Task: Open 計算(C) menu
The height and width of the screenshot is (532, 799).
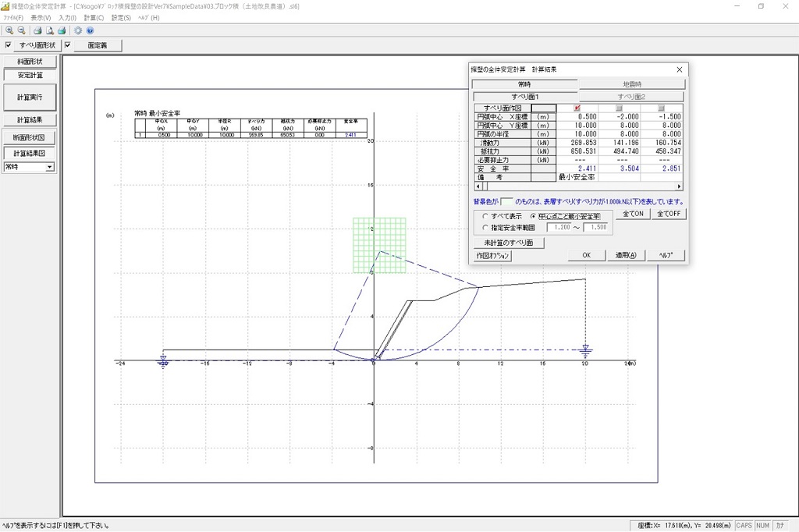Action: 94,17
